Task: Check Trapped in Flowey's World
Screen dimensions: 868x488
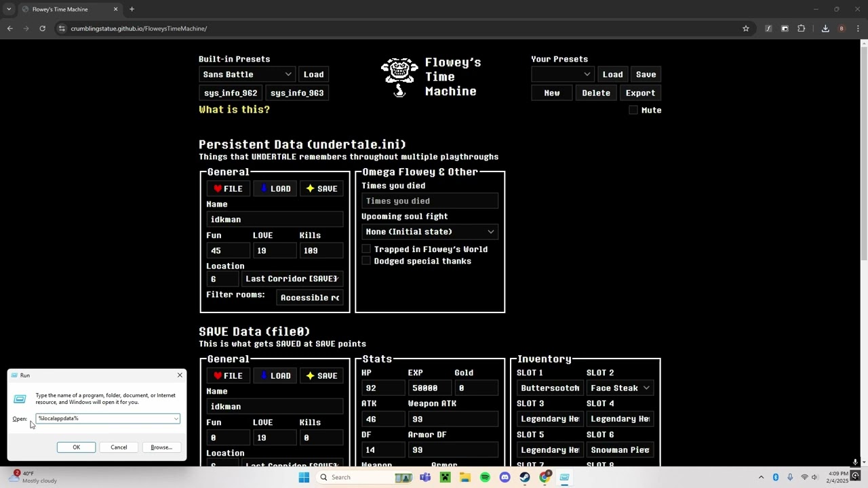Action: pos(366,249)
